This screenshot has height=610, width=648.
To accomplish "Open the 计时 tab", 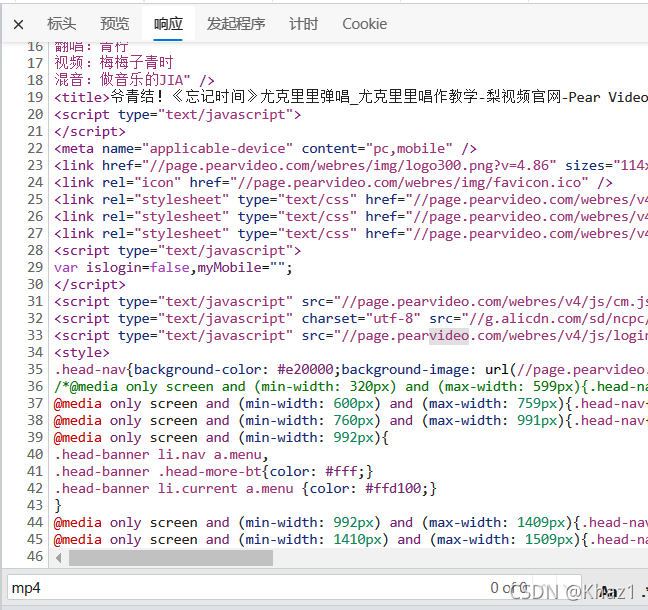I will [303, 24].
